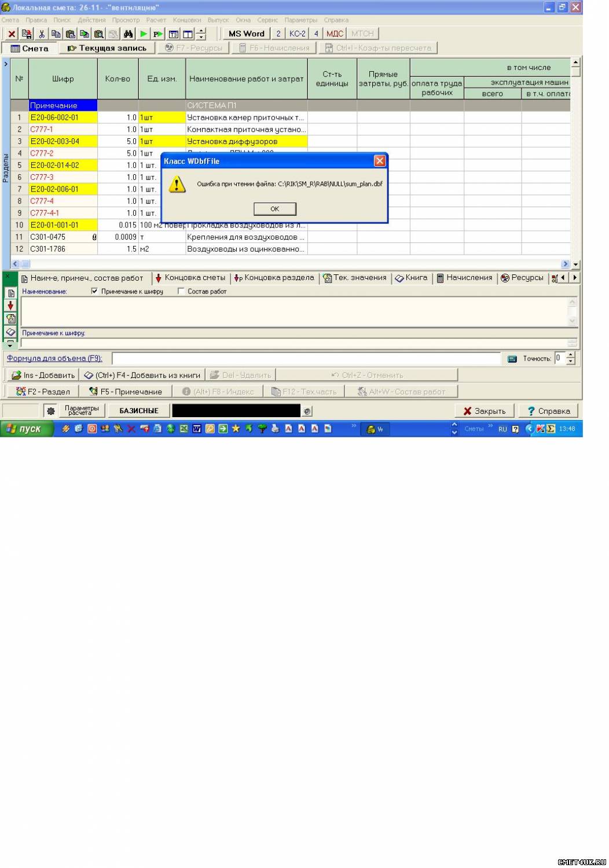Click the КС-2 toolbar button

click(298, 34)
